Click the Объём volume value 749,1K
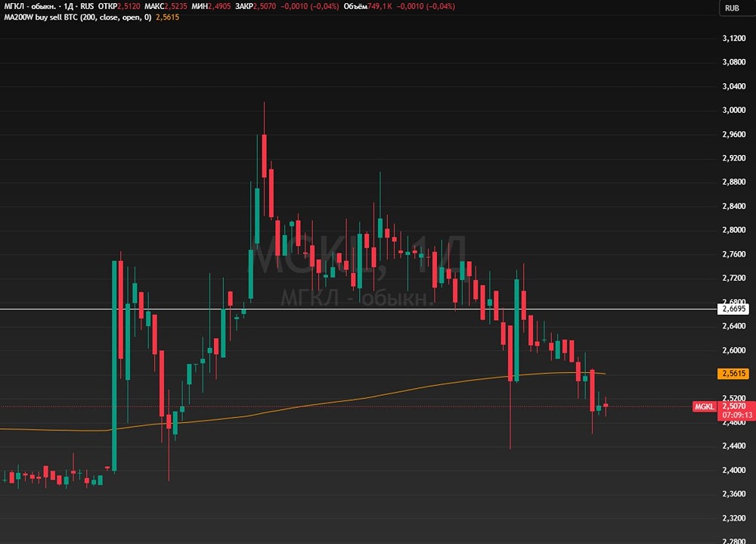Screen dimensions: 756x544 coord(380,6)
